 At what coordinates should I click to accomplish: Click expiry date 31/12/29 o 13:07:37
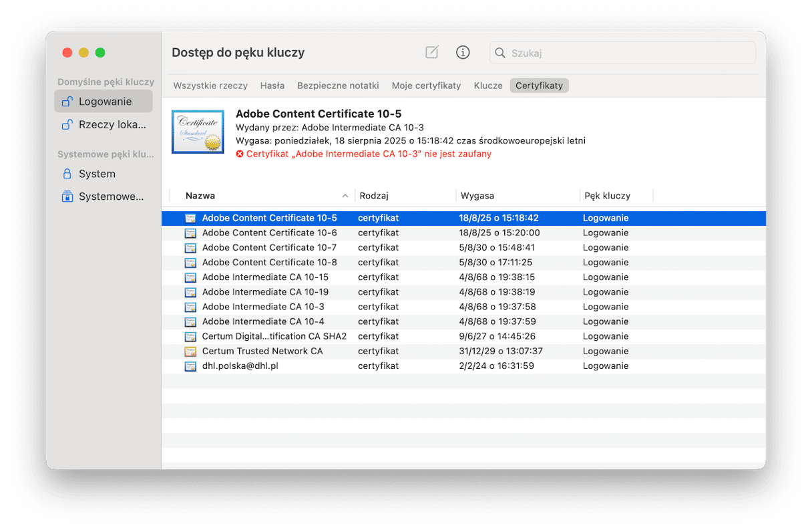(501, 351)
